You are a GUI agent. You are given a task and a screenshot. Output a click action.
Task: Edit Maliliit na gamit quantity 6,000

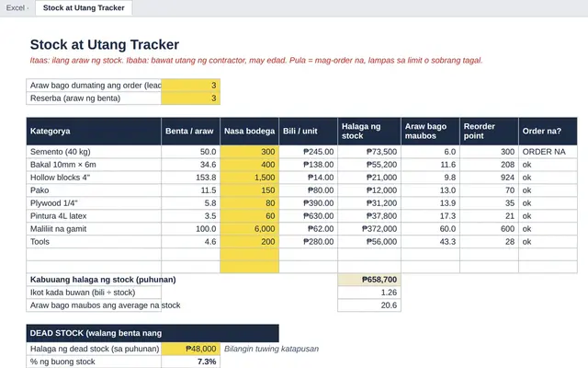pyautogui.click(x=249, y=229)
